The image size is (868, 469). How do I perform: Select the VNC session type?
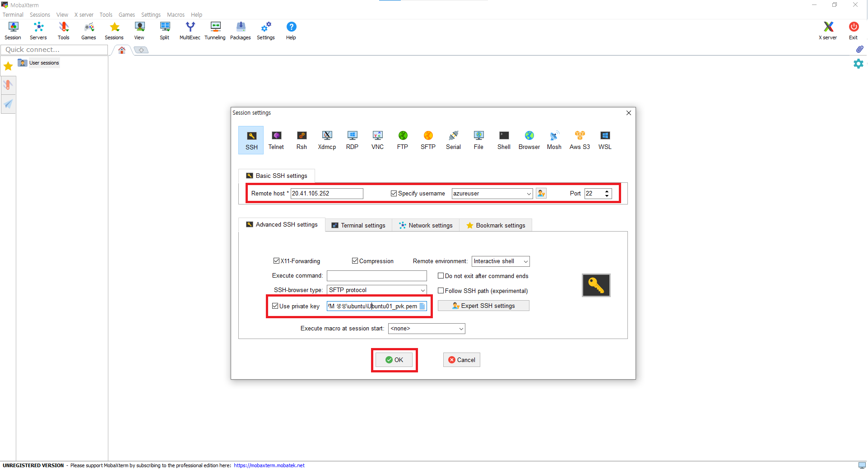[377, 140]
